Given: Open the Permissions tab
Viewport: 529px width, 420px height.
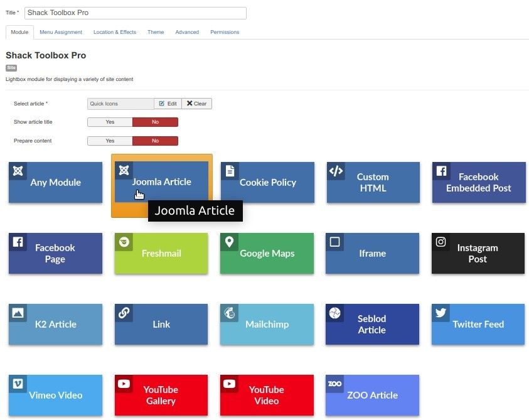Looking at the screenshot, I should point(225,32).
